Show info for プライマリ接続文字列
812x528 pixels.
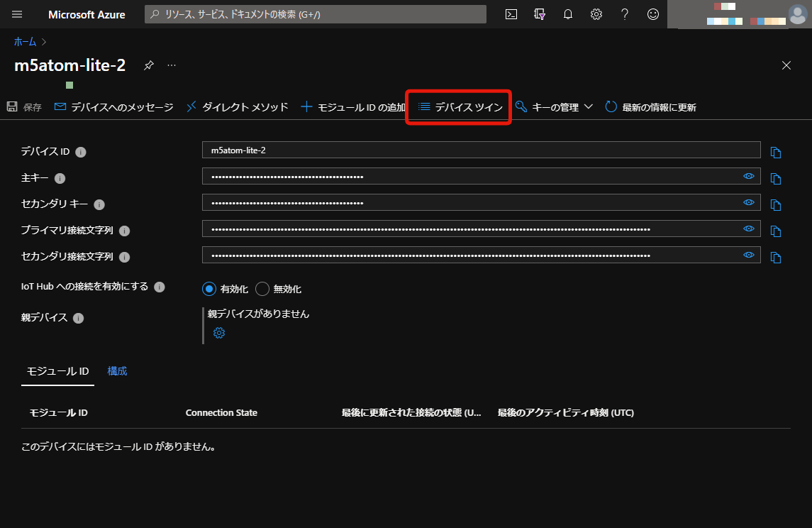124,231
